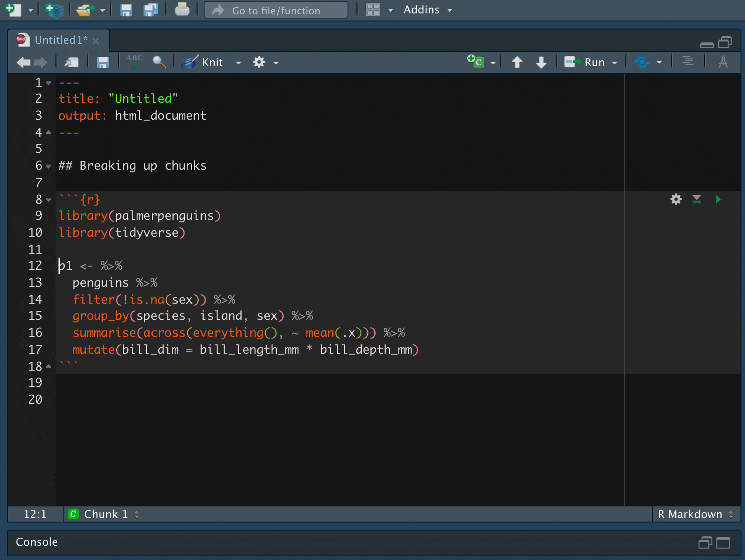Open Find/Replace with the magnifier icon

coord(159,63)
